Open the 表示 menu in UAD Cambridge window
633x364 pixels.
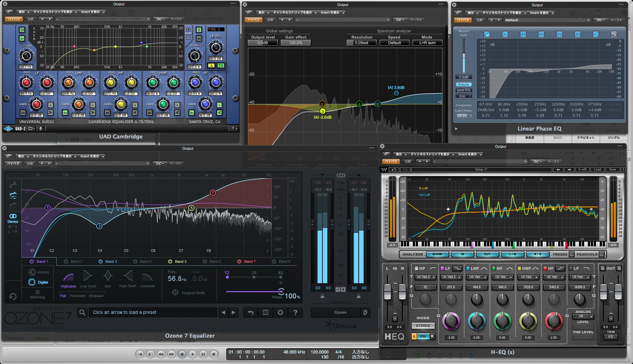pyautogui.click(x=23, y=12)
